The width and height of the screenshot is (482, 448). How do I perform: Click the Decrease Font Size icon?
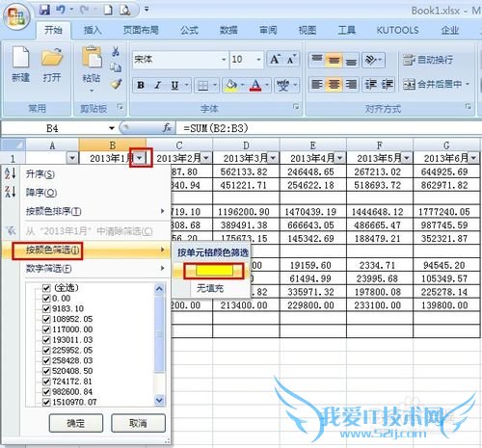pyautogui.click(x=291, y=60)
